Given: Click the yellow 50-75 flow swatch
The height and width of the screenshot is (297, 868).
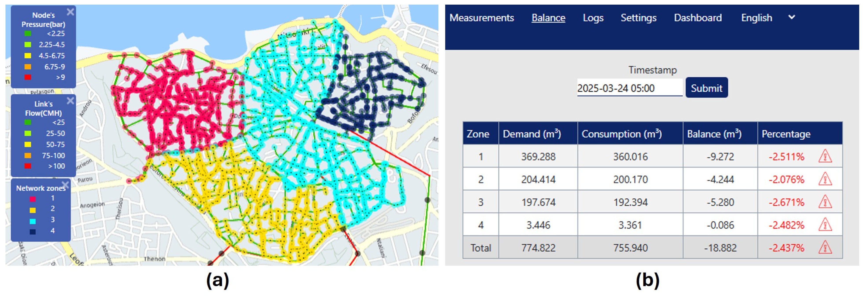Looking at the screenshot, I should pos(28,145).
